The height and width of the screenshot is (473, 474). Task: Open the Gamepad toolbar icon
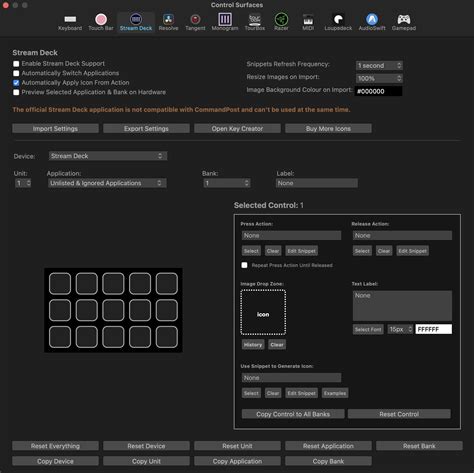pyautogui.click(x=404, y=22)
